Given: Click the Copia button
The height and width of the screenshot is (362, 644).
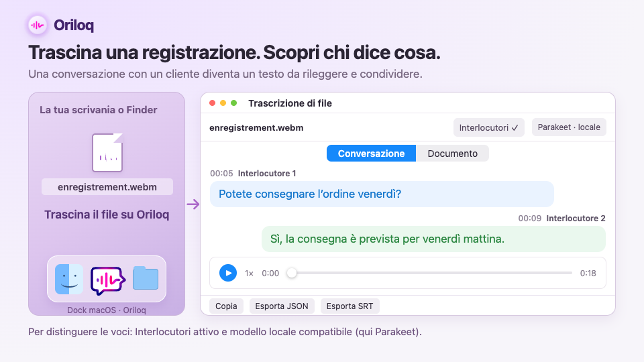Looking at the screenshot, I should [226, 306].
